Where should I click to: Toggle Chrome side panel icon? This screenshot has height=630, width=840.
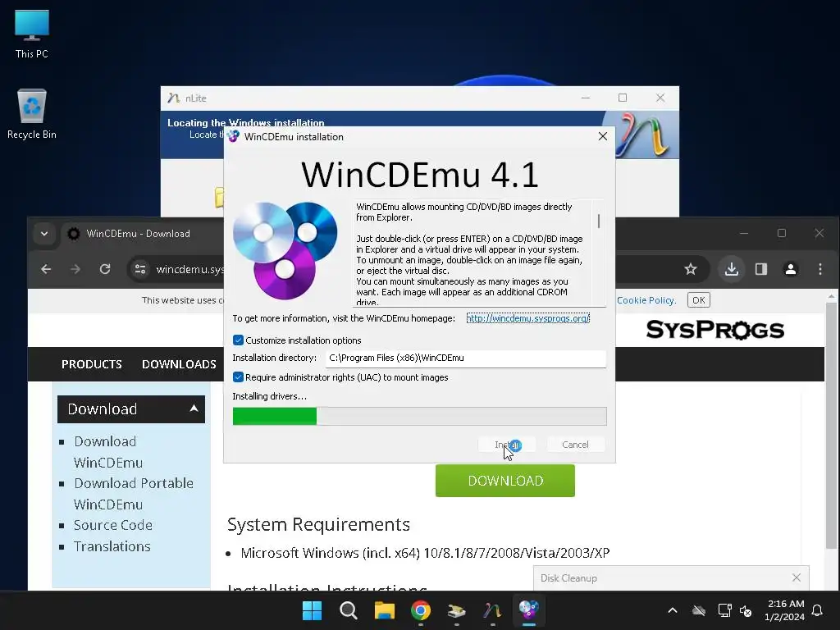click(x=761, y=269)
